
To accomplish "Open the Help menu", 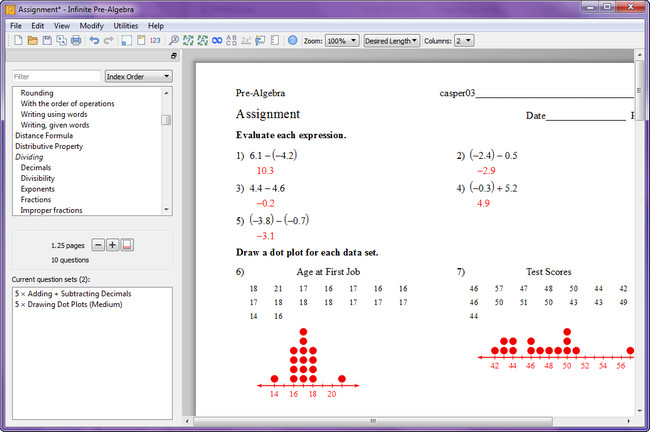I will (156, 26).
